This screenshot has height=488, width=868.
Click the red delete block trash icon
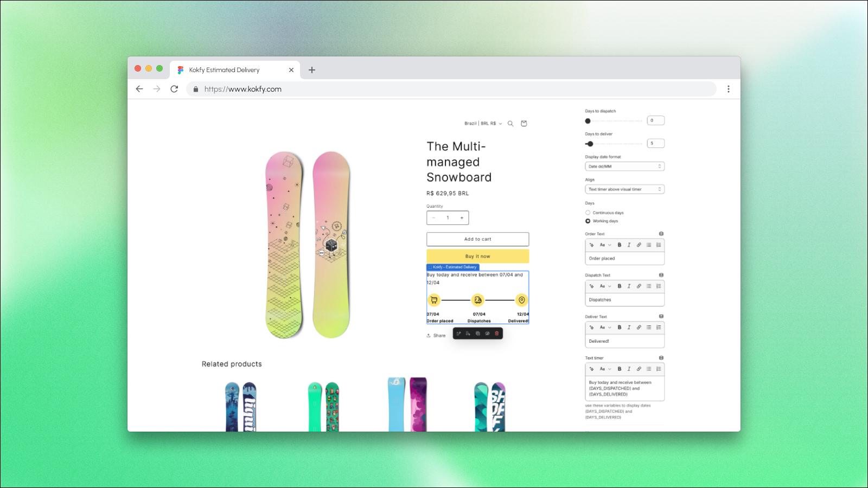tap(497, 333)
